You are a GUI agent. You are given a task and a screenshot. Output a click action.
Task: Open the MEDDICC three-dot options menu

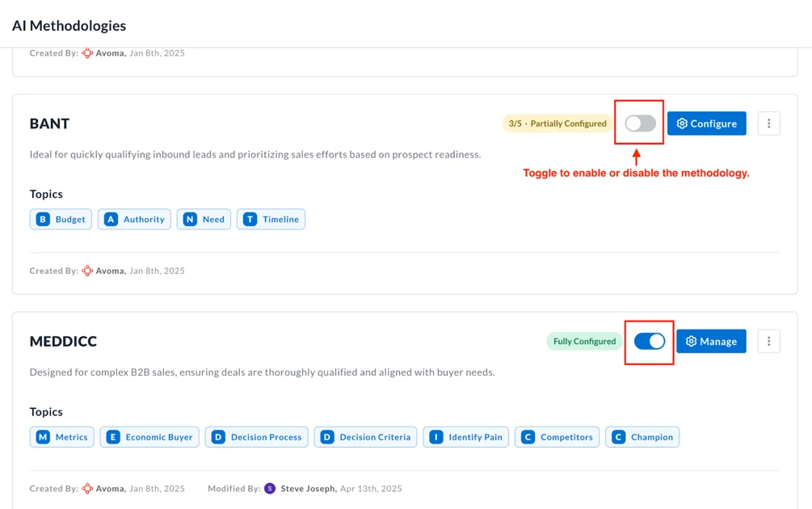coord(768,341)
